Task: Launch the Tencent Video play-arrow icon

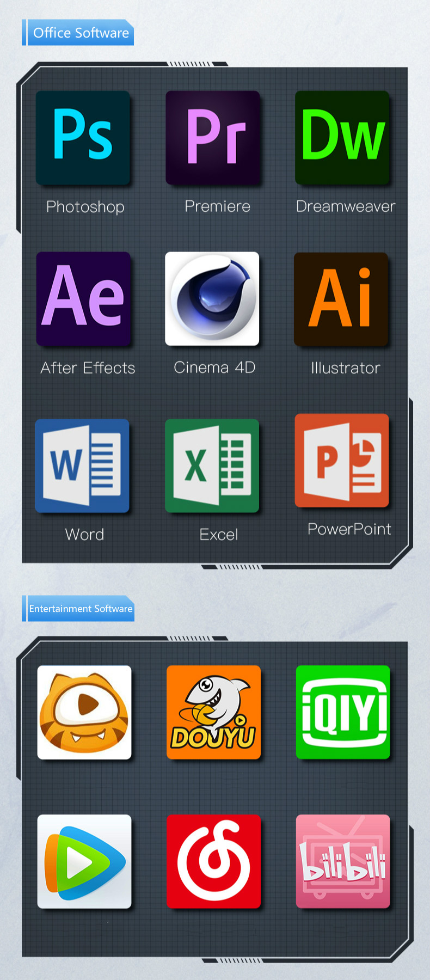Action: click(84, 861)
